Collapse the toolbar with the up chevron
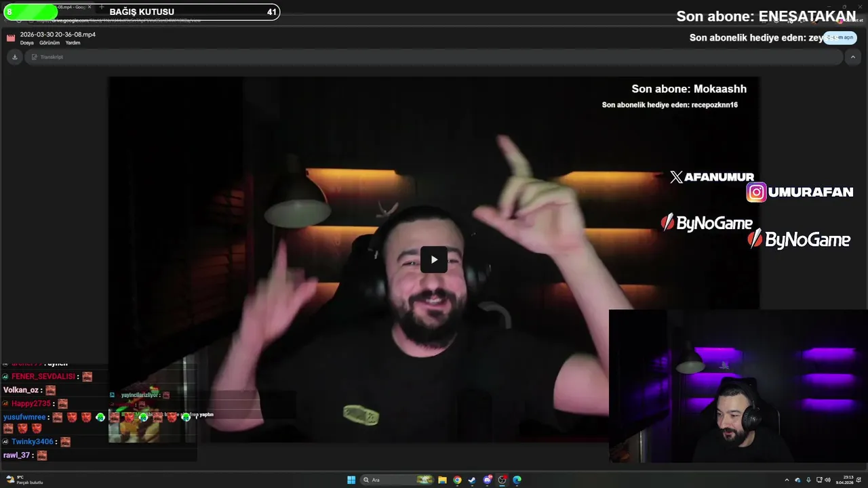 pyautogui.click(x=852, y=57)
